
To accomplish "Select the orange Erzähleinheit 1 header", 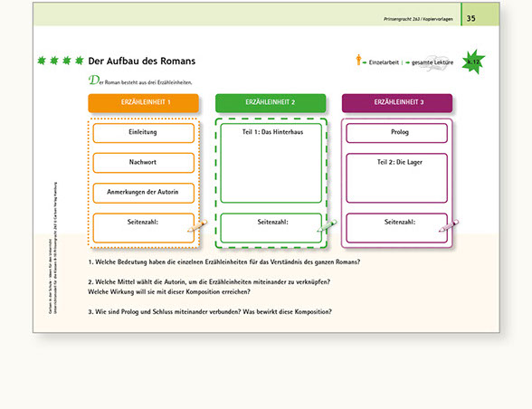I will [144, 103].
